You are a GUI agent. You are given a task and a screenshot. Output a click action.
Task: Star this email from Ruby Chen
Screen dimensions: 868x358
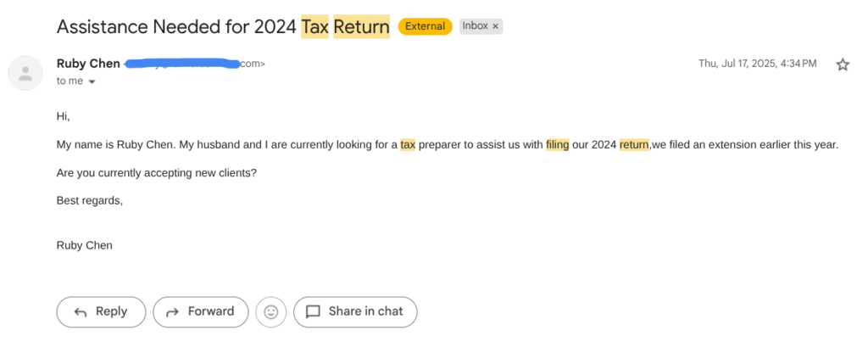click(x=842, y=64)
